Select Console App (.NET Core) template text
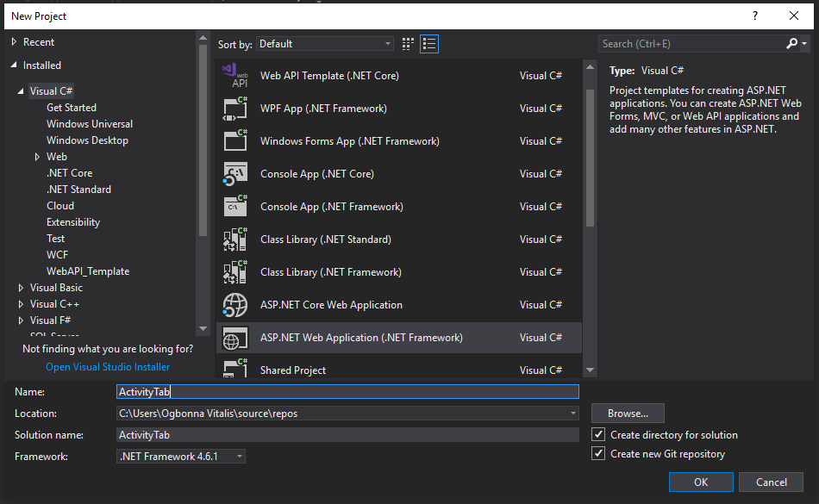819x504 pixels. point(317,174)
